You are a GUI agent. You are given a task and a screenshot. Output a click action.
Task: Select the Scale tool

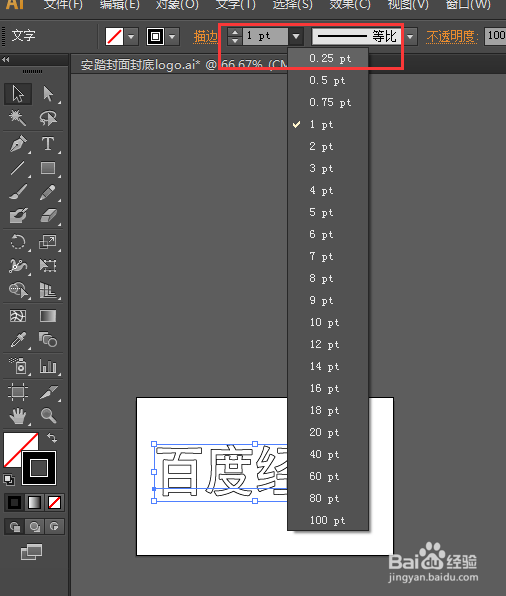click(x=48, y=242)
